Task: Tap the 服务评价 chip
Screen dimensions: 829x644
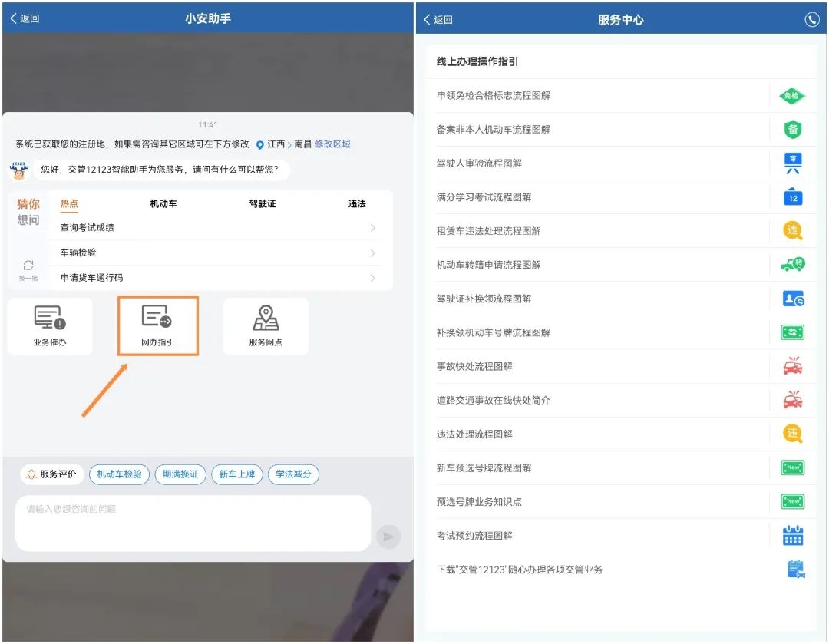Action: (x=52, y=474)
